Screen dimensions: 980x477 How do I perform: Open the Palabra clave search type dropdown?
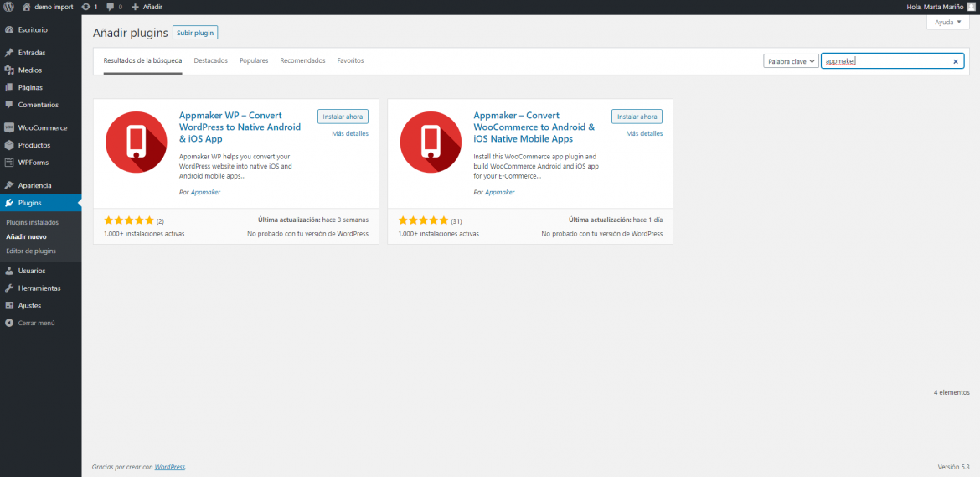click(x=791, y=61)
